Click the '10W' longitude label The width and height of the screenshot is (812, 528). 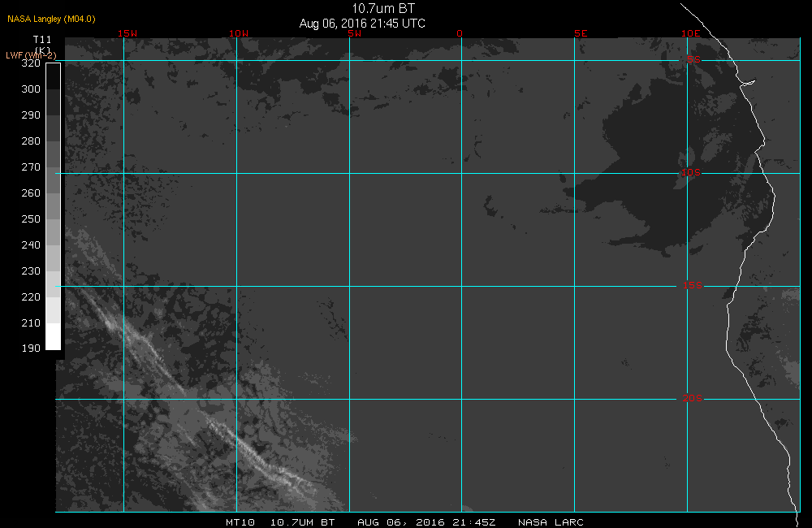[x=239, y=33]
